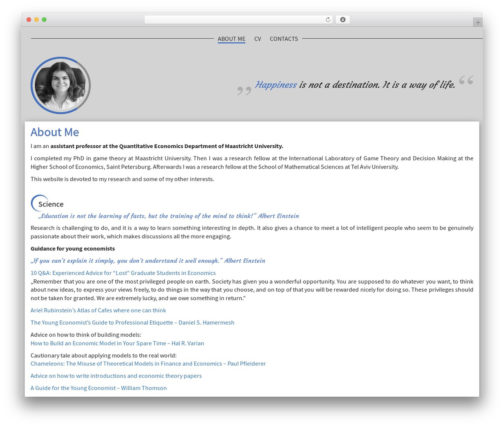Open How to Build an Economic Model link

coord(117,343)
